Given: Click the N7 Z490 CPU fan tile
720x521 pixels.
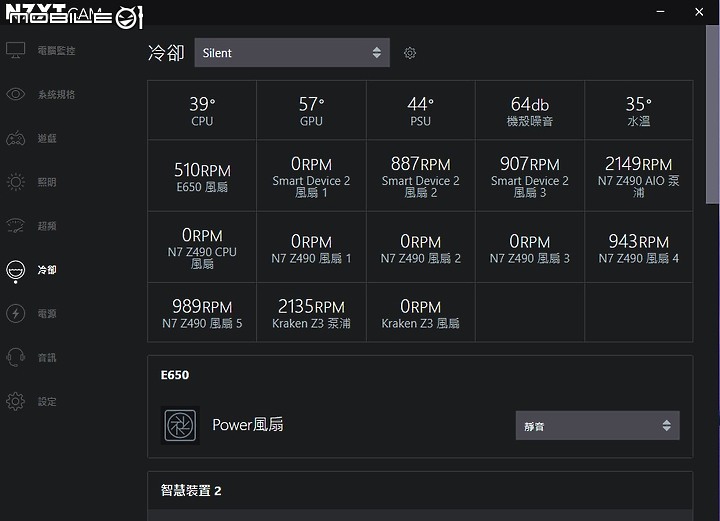Looking at the screenshot, I should 202,247.
